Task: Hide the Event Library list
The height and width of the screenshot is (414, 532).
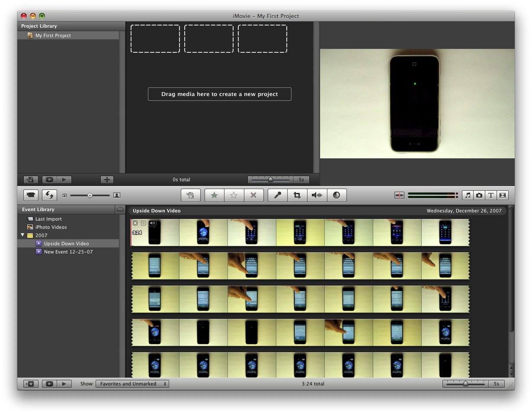Action: coord(31,384)
